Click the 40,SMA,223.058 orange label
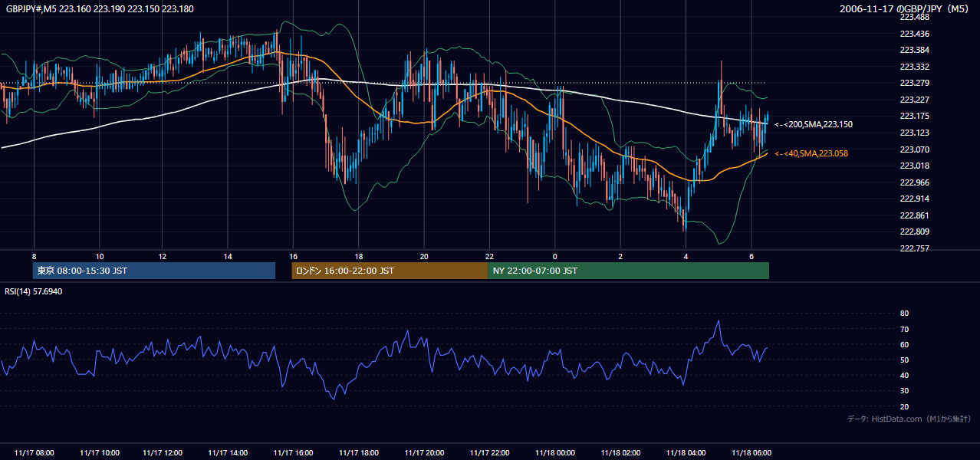The height and width of the screenshot is (460, 980). coord(811,153)
